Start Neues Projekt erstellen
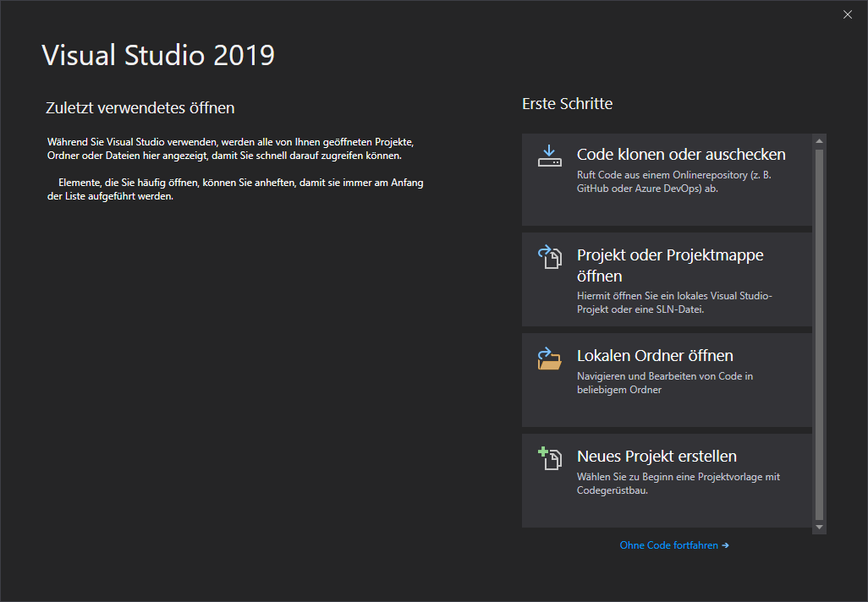 (x=656, y=457)
